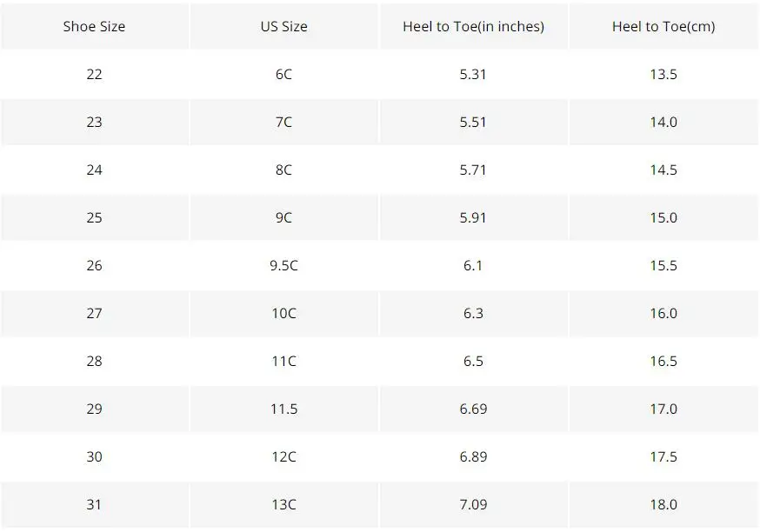Click the 18.0 cm cell
760x532 pixels.
pyautogui.click(x=663, y=504)
